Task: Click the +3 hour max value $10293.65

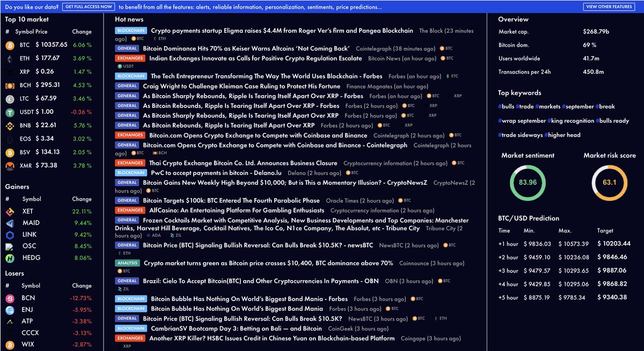Action: pos(574,271)
